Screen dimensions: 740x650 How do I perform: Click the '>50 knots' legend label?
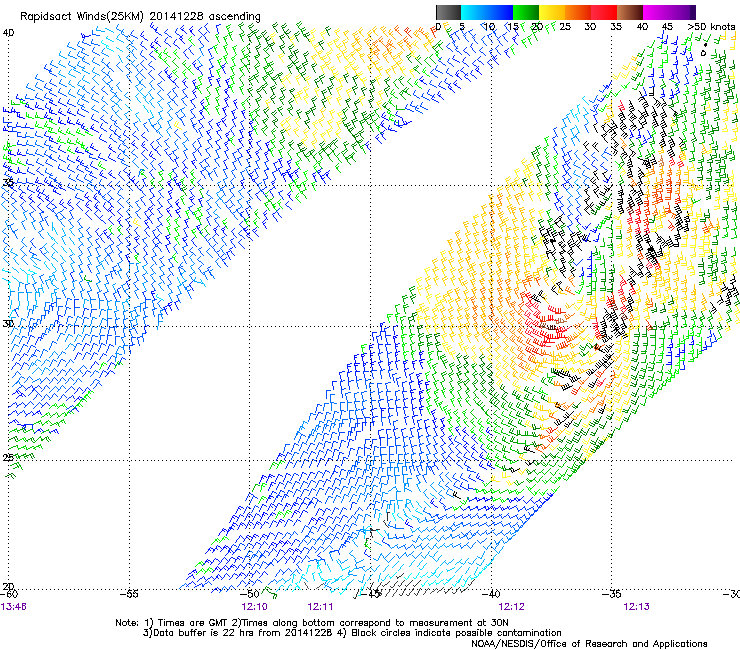[711, 26]
